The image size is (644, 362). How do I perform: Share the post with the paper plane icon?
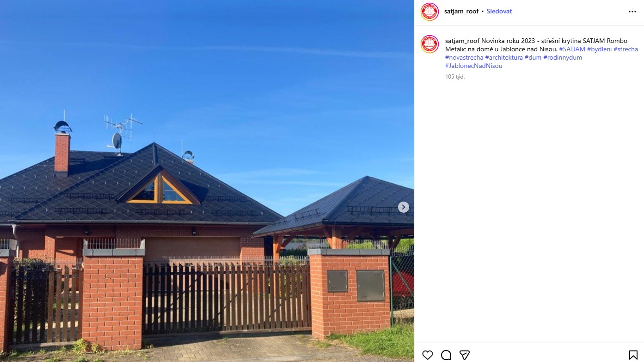tap(465, 355)
